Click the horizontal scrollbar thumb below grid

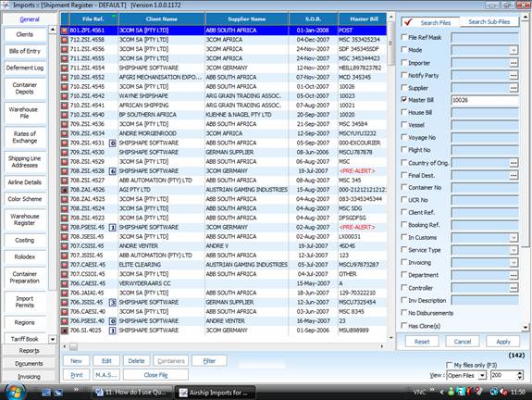click(73, 346)
